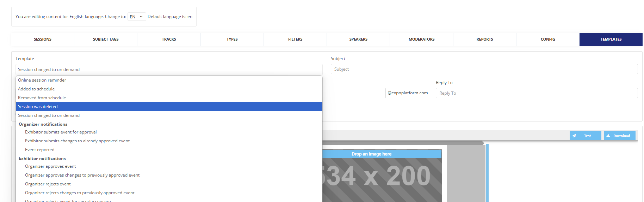Image resolution: width=644 pixels, height=202 pixels.
Task: Choose 'Online session reminder' option
Action: point(42,80)
